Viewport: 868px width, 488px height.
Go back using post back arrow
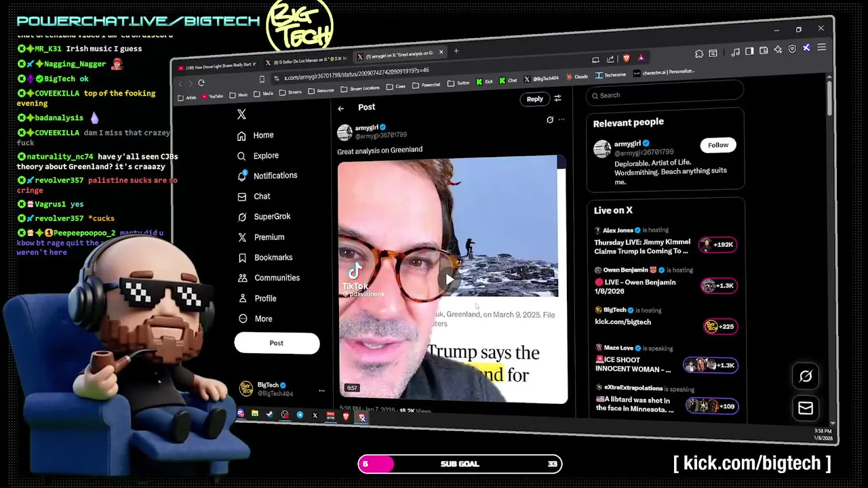[x=341, y=108]
